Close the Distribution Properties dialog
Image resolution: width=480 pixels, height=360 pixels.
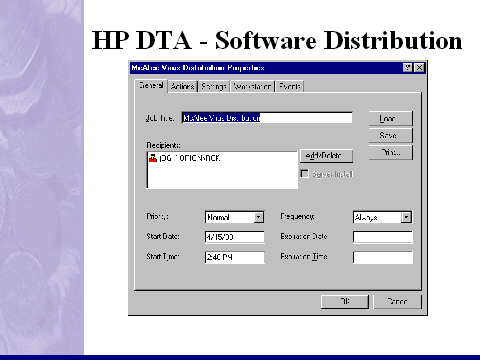[x=419, y=68]
